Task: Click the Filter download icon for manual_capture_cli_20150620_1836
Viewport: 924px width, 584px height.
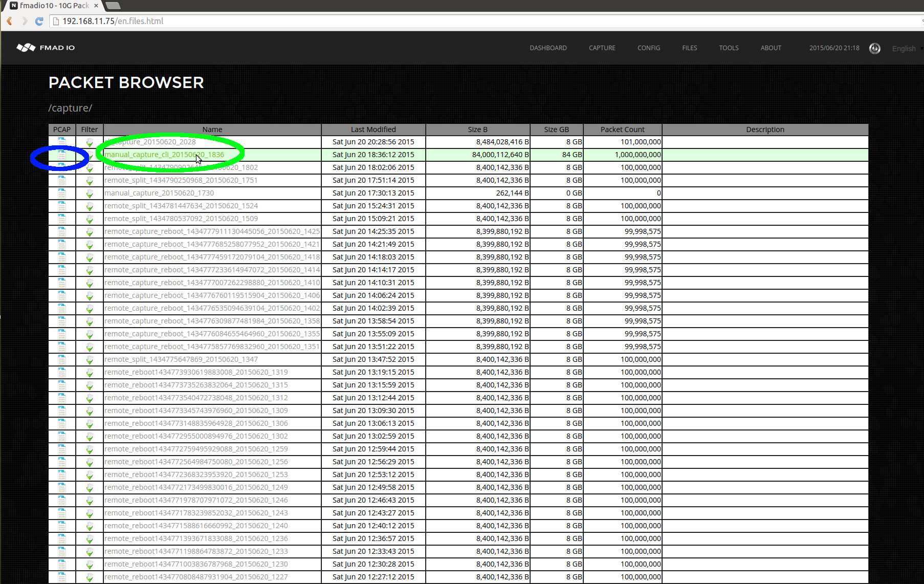Action: point(90,155)
